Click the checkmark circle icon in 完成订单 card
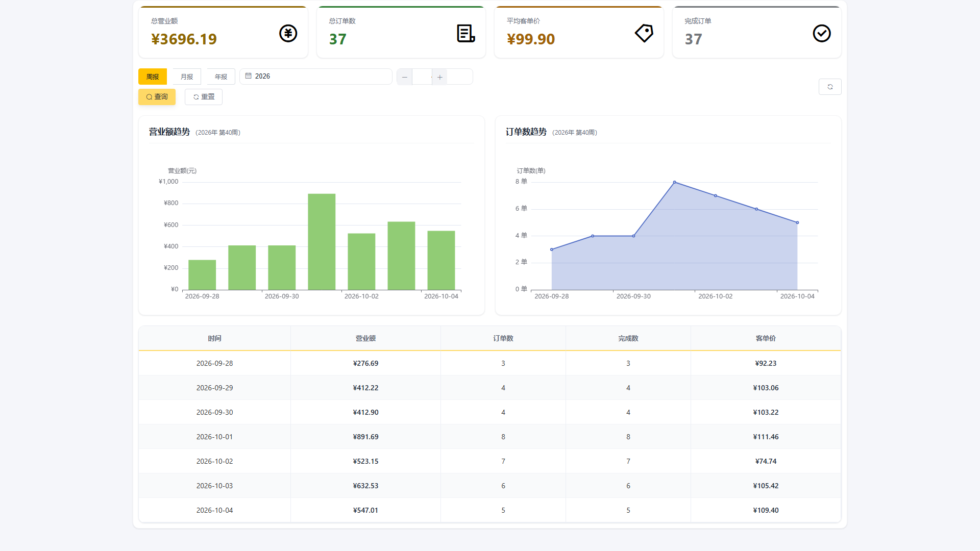Viewport: 980px width, 551px height. (822, 34)
